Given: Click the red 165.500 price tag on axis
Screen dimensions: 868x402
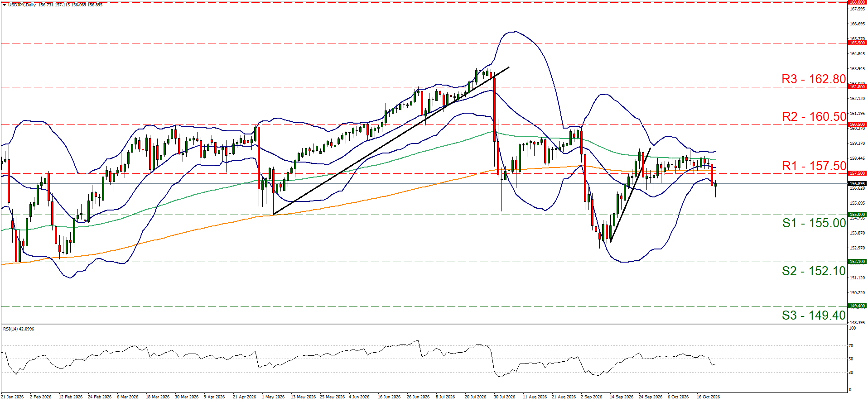Looking at the screenshot, I should pyautogui.click(x=857, y=43).
